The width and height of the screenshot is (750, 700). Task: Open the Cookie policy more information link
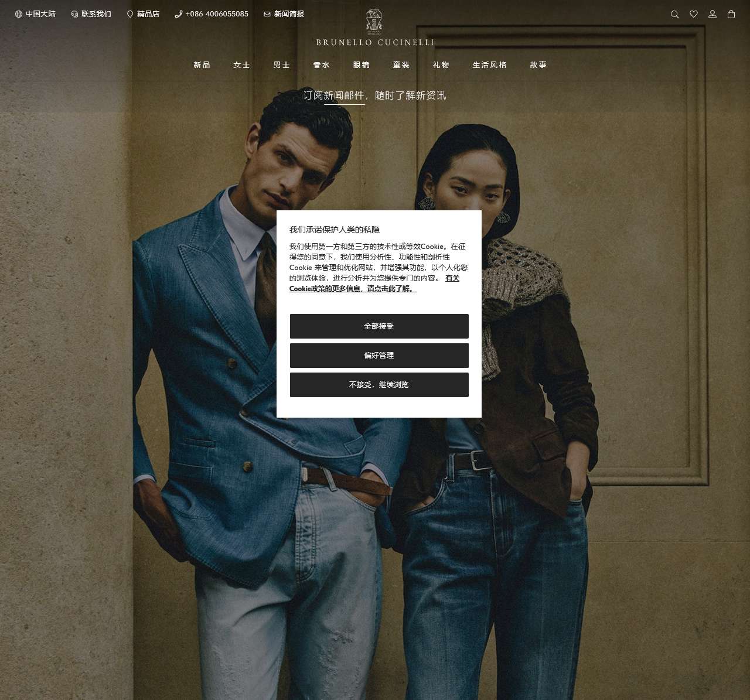352,289
